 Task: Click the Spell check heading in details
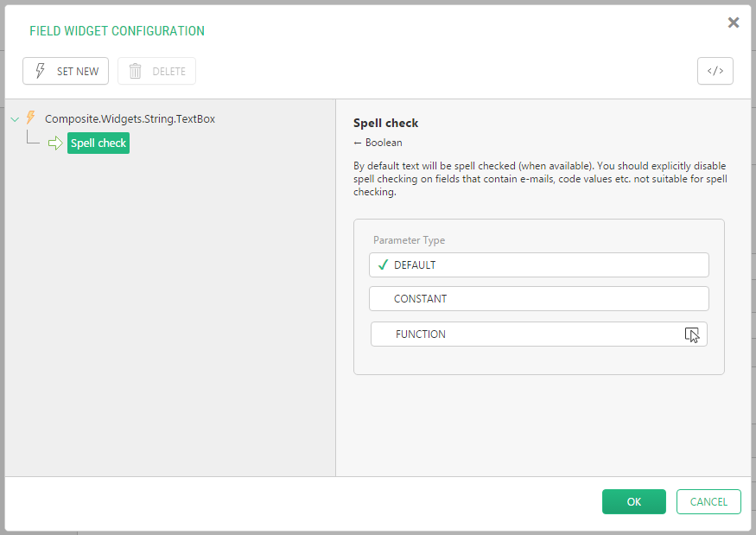click(385, 124)
